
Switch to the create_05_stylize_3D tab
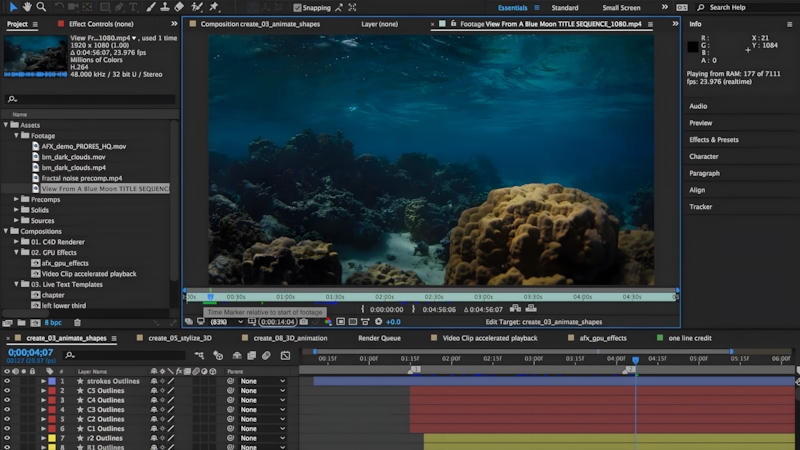[180, 338]
